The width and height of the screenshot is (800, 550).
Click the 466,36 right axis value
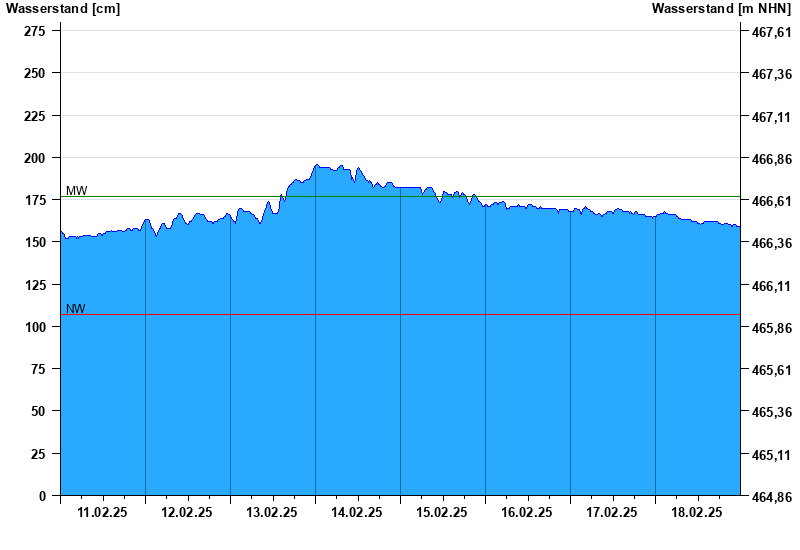(x=772, y=243)
